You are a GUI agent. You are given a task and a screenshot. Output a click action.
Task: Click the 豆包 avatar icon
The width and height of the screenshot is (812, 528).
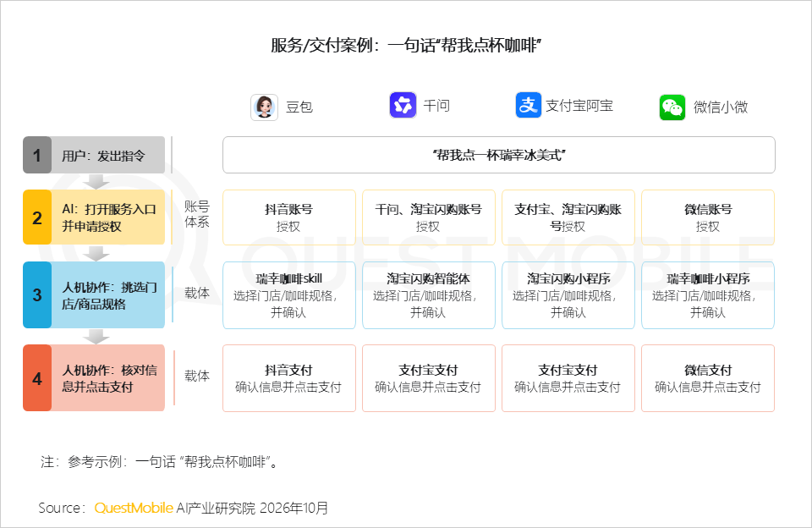(264, 107)
